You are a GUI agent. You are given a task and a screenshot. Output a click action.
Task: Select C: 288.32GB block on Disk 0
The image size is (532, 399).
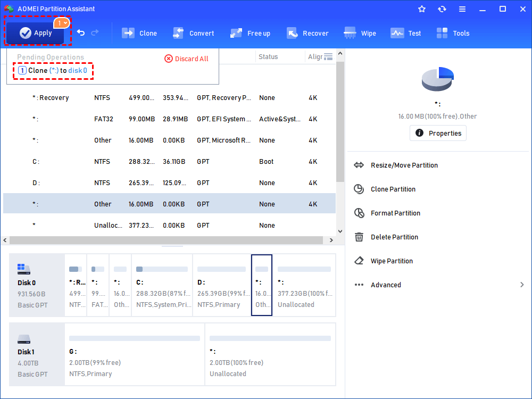[162, 285]
